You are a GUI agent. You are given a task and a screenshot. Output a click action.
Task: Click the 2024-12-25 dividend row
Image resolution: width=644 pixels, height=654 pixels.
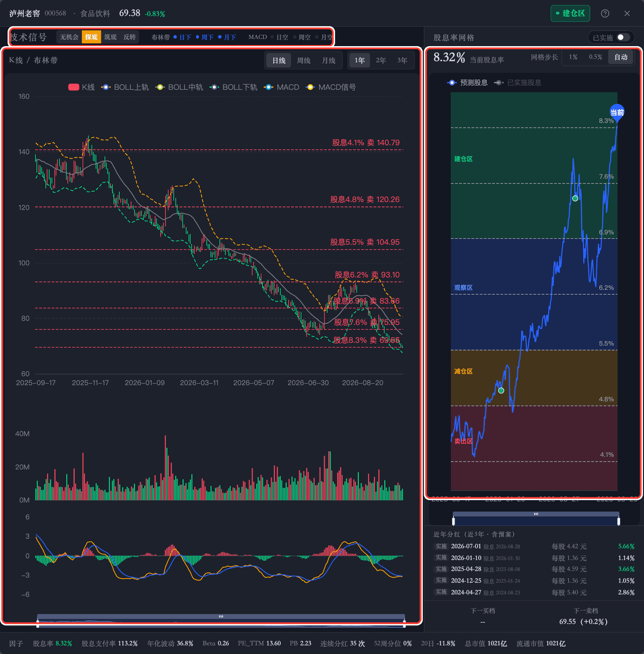tap(534, 581)
